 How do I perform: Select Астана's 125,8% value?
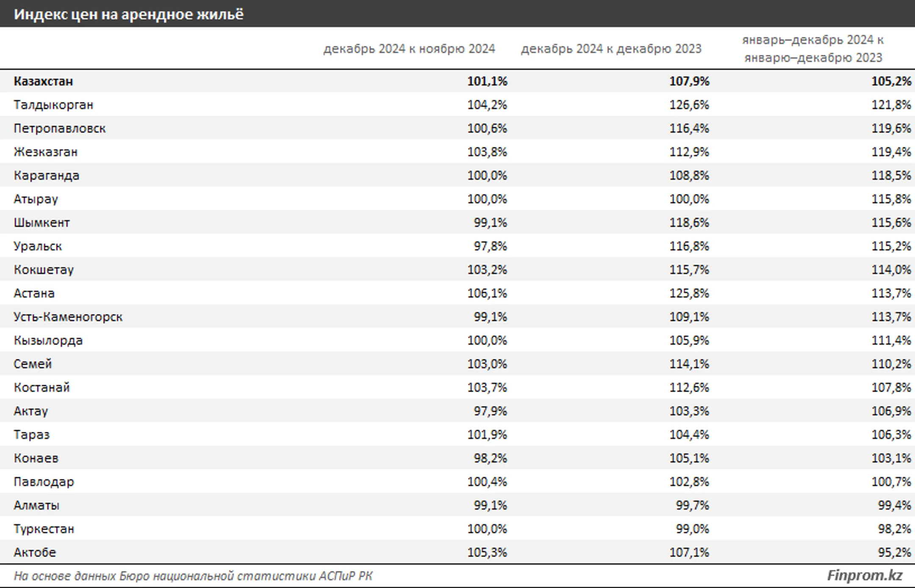click(x=689, y=293)
